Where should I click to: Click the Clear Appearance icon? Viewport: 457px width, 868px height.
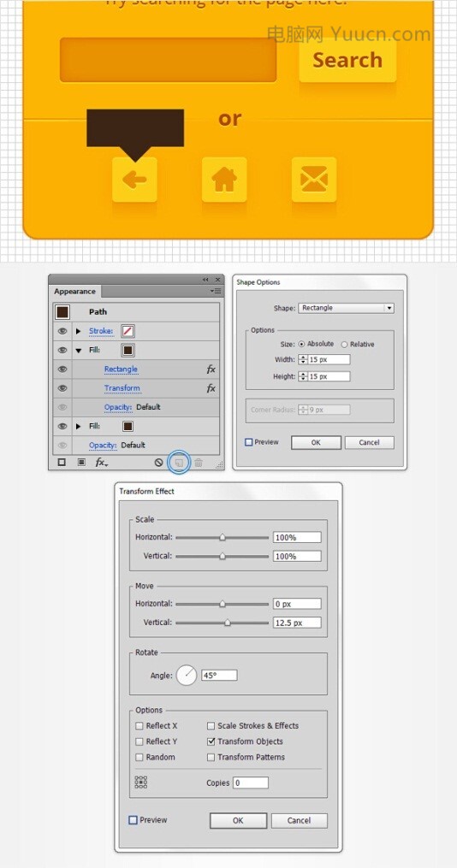point(159,463)
